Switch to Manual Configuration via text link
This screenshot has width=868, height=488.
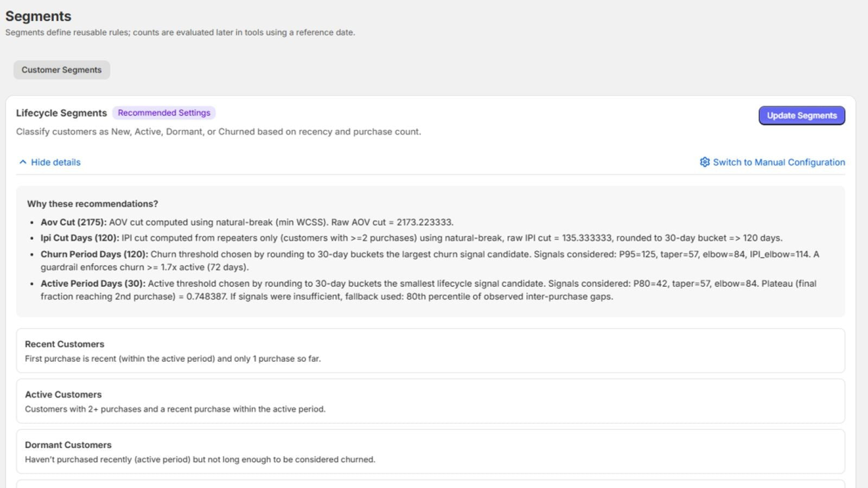[778, 162]
